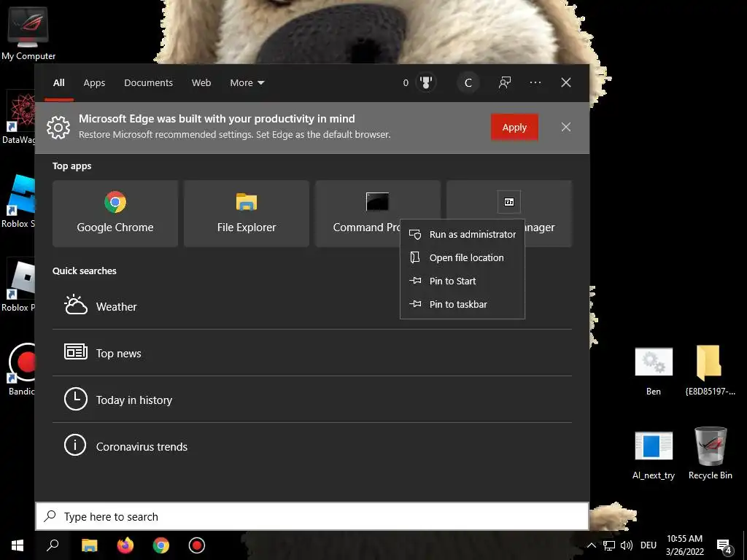Choose Open file location
The height and width of the screenshot is (560, 747).
[462, 257]
